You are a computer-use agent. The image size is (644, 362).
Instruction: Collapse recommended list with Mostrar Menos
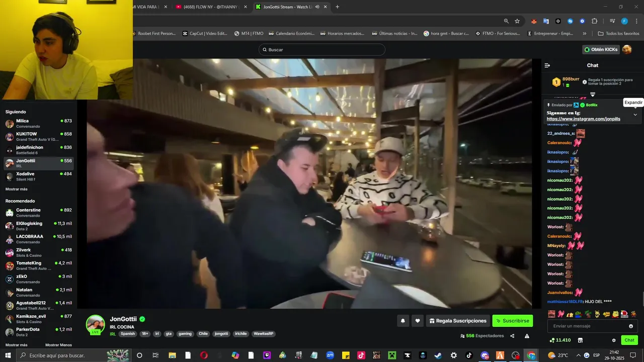[x=58, y=345]
